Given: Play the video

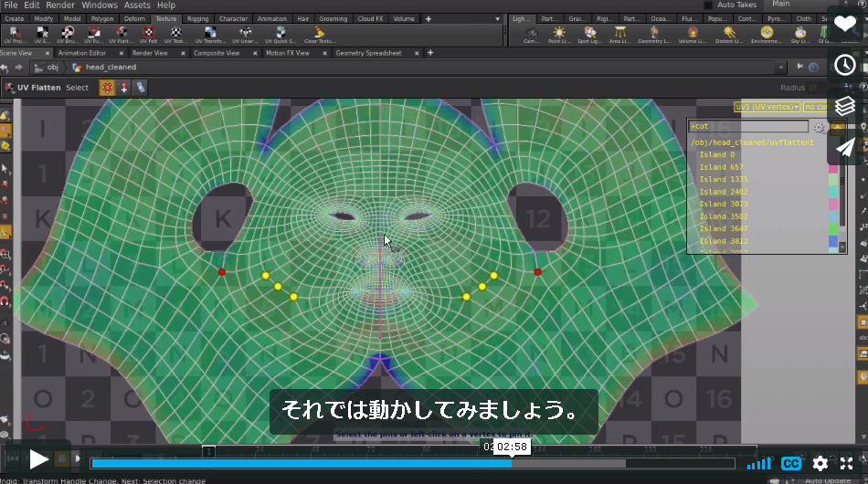Looking at the screenshot, I should pos(38,459).
